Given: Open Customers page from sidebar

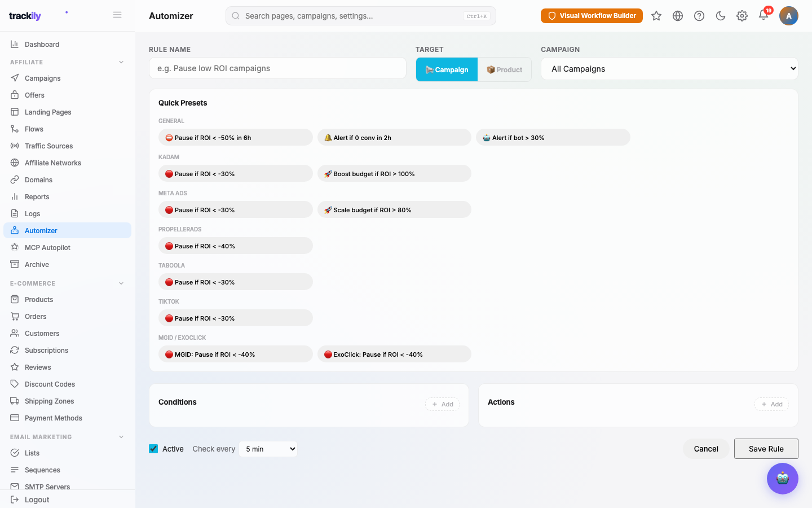Looking at the screenshot, I should tap(67, 333).
